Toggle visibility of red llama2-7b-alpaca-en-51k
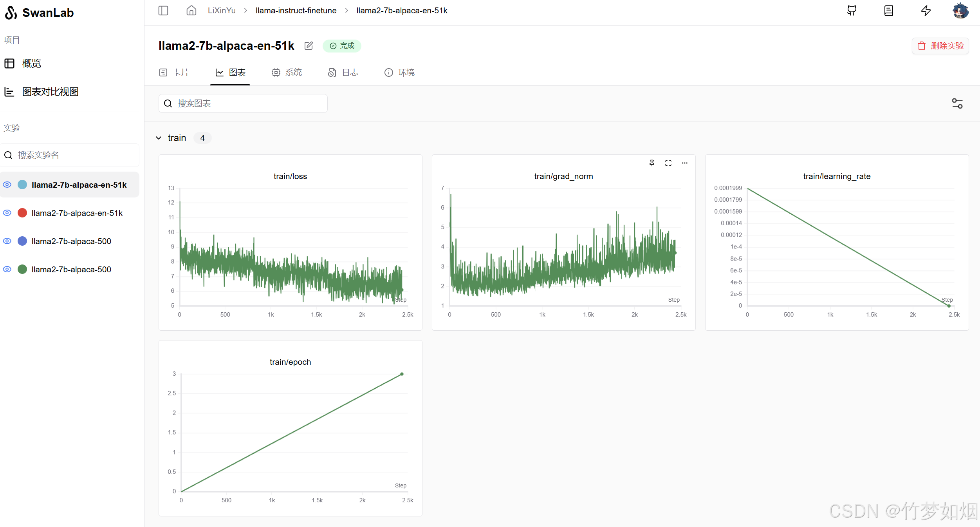 pos(7,213)
